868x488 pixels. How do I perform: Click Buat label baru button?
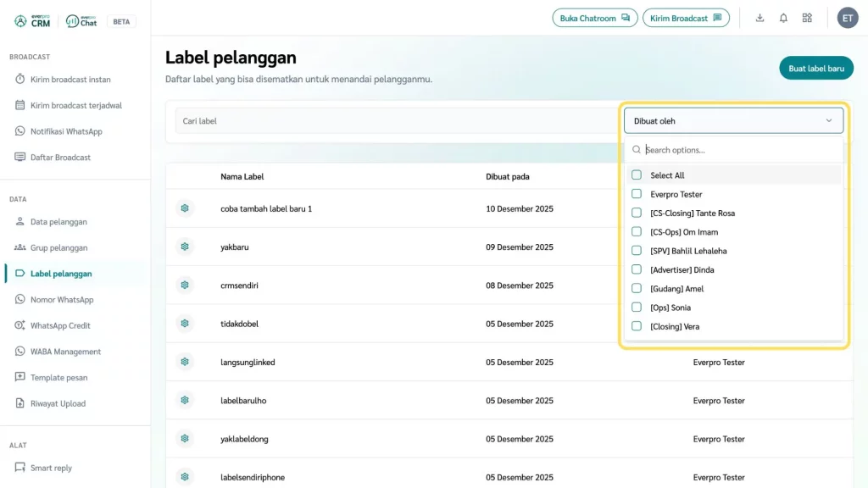pos(815,69)
